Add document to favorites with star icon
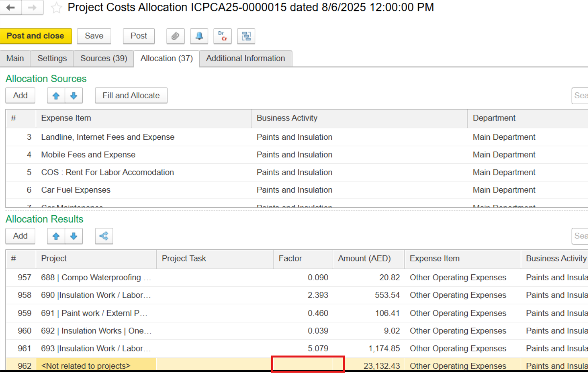588x373 pixels. 56,8
